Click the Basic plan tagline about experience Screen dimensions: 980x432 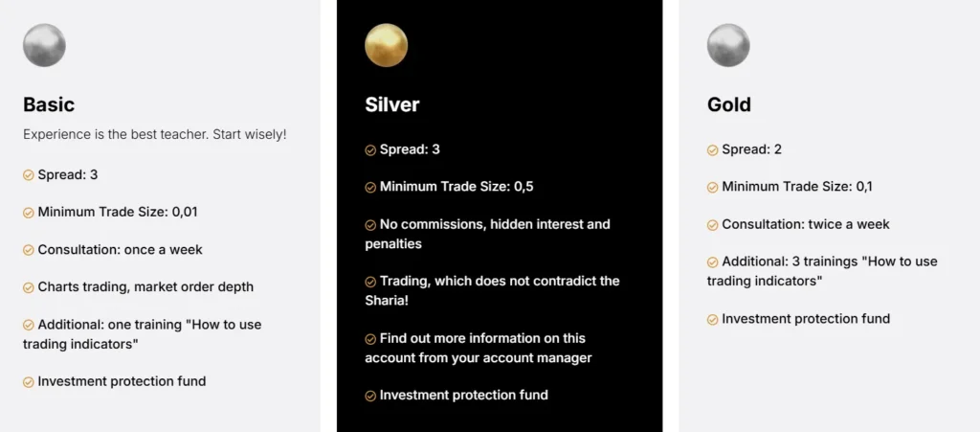click(x=154, y=134)
